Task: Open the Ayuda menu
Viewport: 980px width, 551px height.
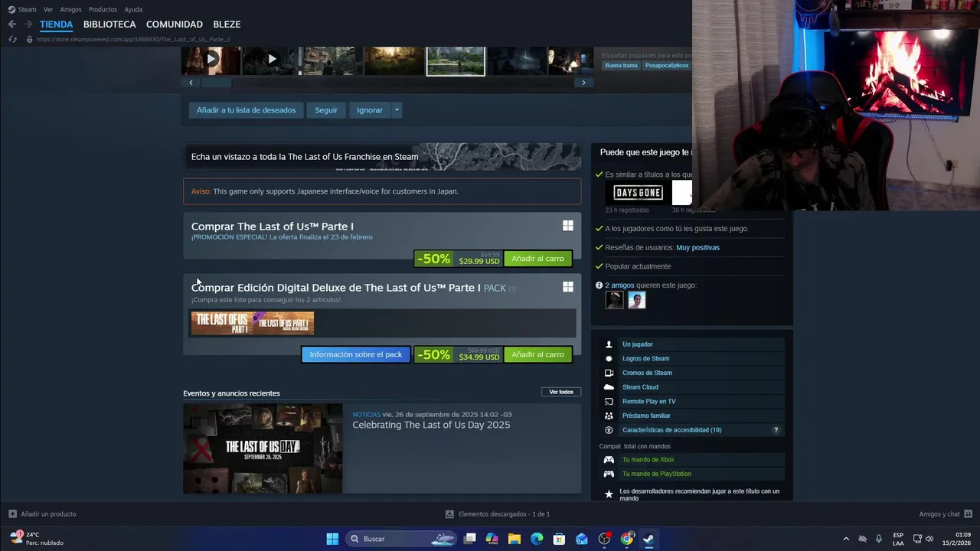Action: (x=133, y=9)
